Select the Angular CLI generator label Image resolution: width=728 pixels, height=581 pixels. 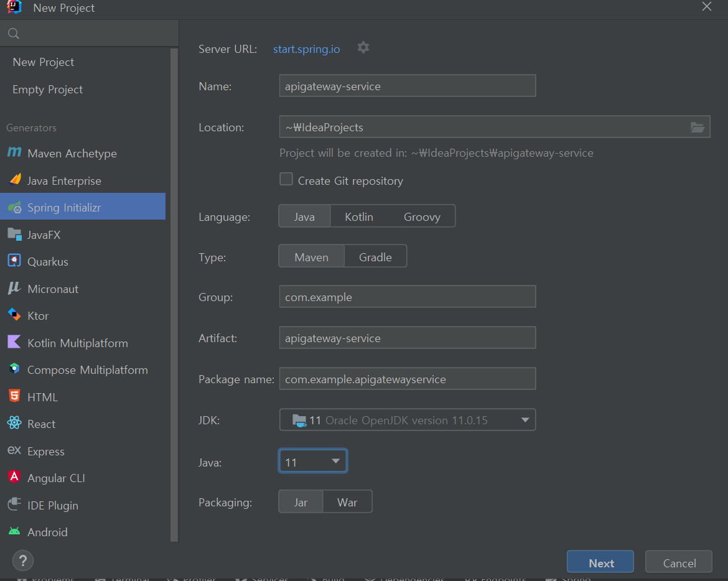56,478
